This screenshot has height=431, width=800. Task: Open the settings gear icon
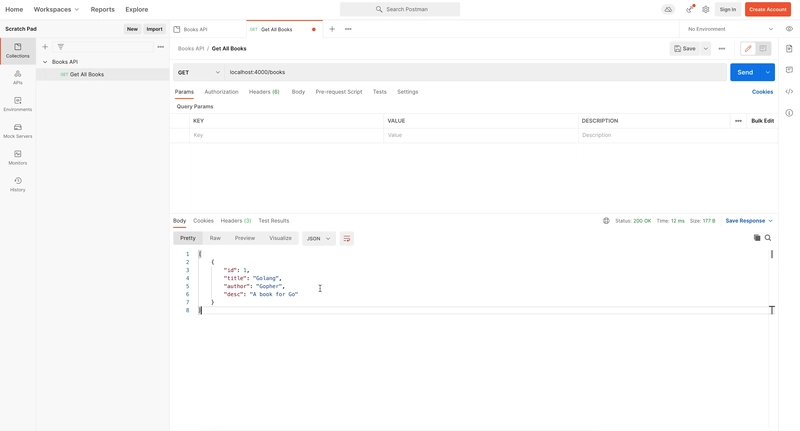point(706,9)
